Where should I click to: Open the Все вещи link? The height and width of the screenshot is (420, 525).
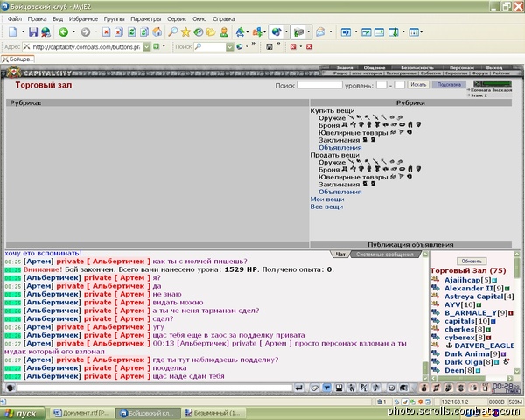tap(326, 206)
